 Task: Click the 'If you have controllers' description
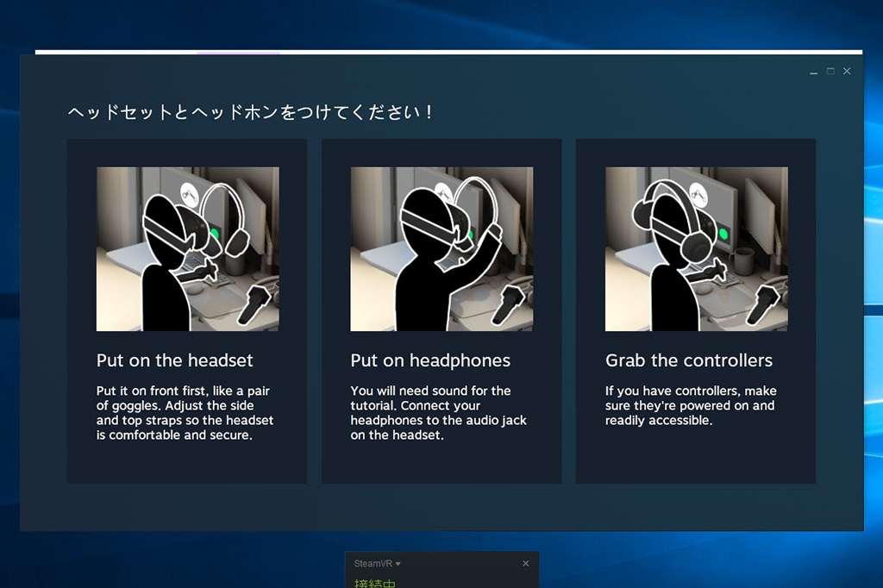(x=691, y=405)
